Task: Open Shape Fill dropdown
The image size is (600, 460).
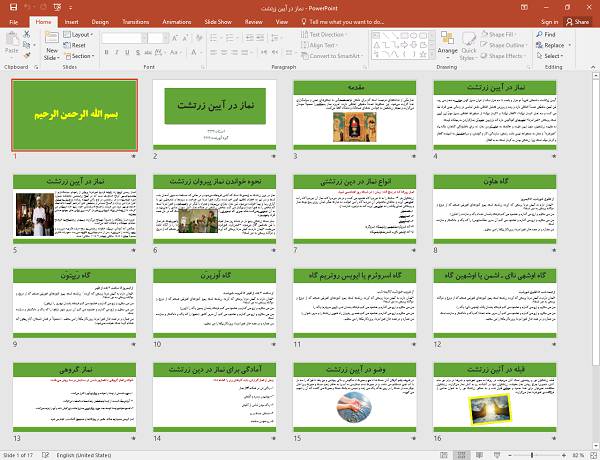Action: pyautogui.click(x=499, y=34)
